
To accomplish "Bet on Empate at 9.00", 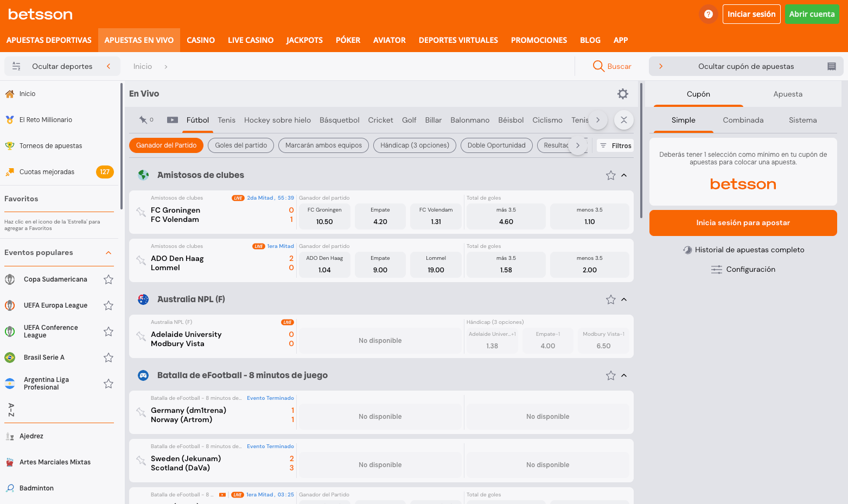I will (380, 265).
